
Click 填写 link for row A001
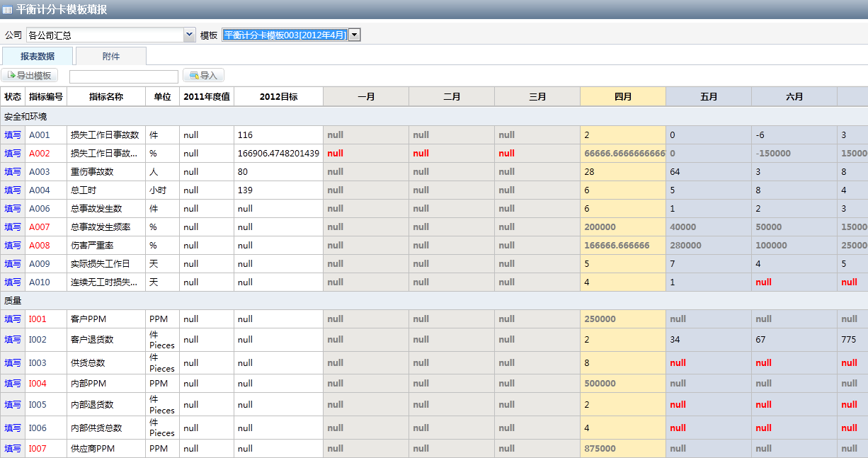pos(13,135)
